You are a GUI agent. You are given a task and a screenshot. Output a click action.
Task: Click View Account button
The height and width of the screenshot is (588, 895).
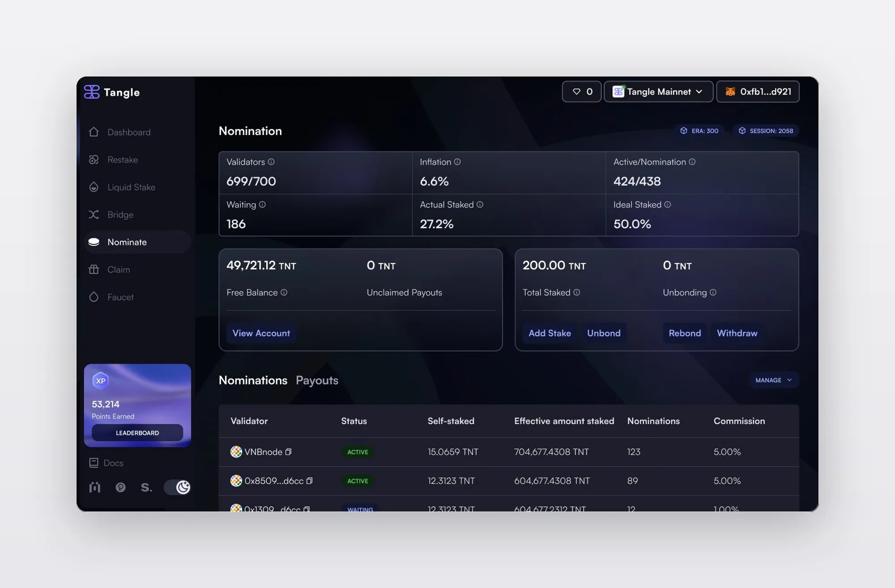click(261, 333)
